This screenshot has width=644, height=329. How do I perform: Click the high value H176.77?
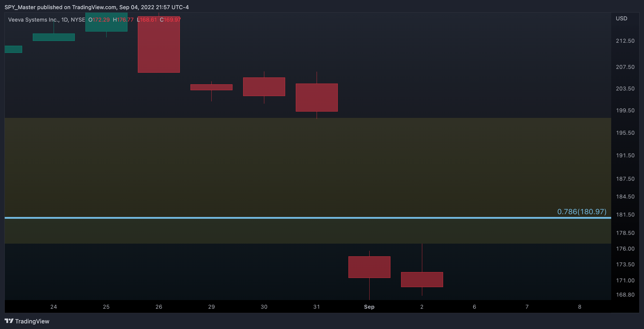click(x=123, y=20)
